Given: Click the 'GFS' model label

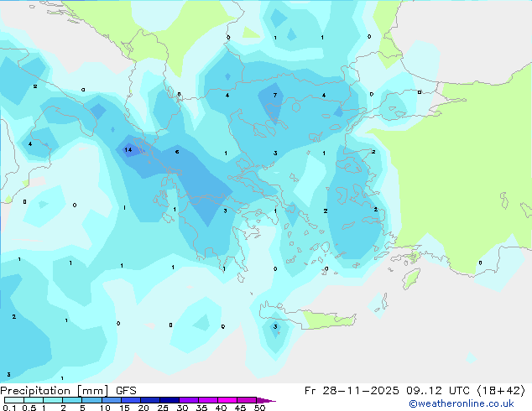Looking at the screenshot, I should [x=126, y=391].
